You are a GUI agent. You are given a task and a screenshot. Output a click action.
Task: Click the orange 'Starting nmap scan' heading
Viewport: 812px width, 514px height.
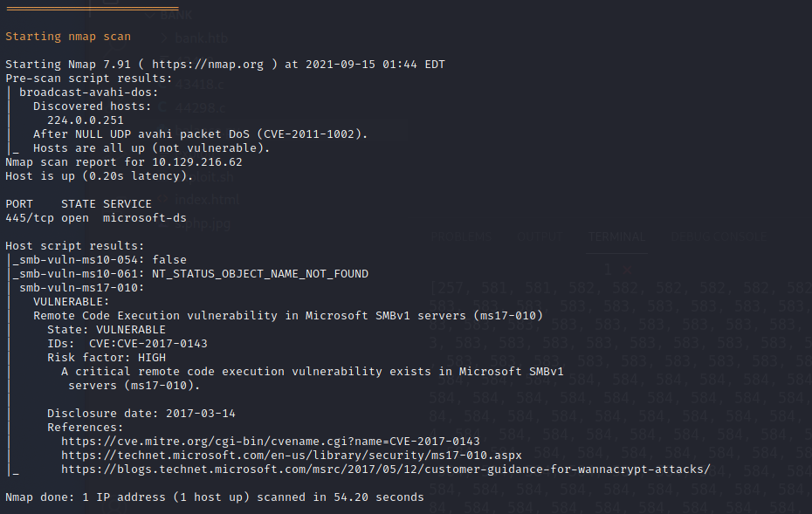(68, 37)
